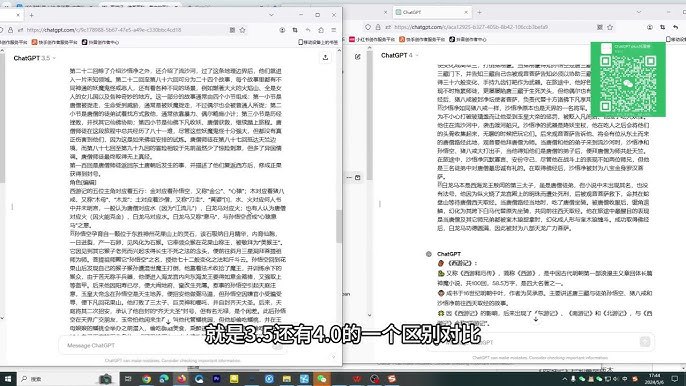Open the extensions icon in left browser toolbar
The width and height of the screenshot is (686, 386).
[321, 30]
